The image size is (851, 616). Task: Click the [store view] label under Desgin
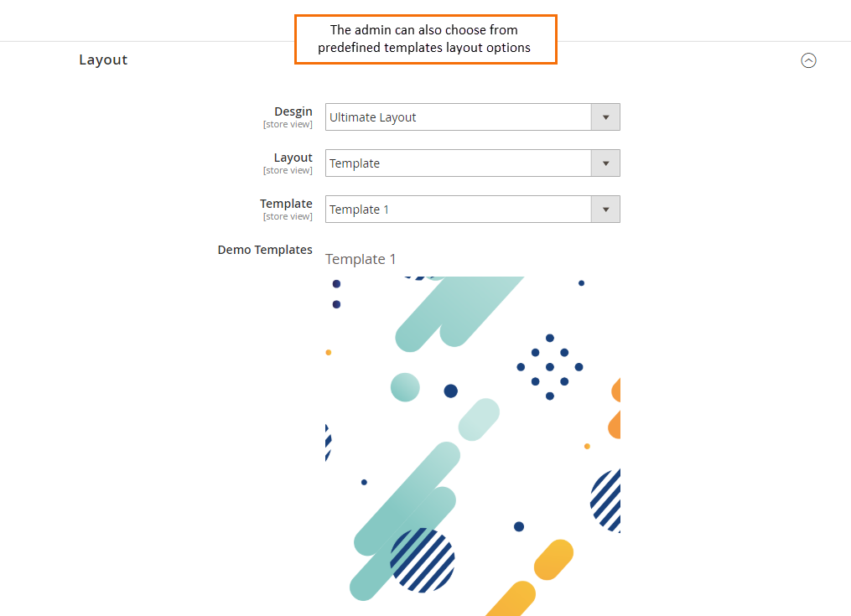point(288,123)
